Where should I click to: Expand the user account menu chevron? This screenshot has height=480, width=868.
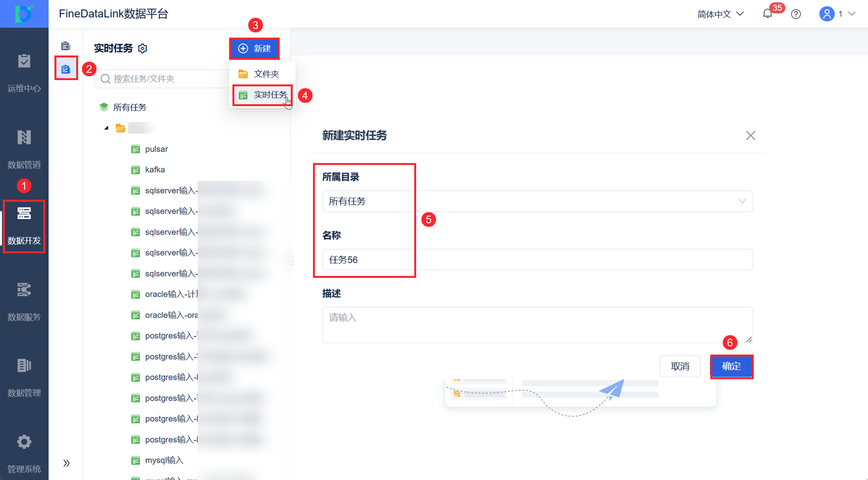(852, 14)
